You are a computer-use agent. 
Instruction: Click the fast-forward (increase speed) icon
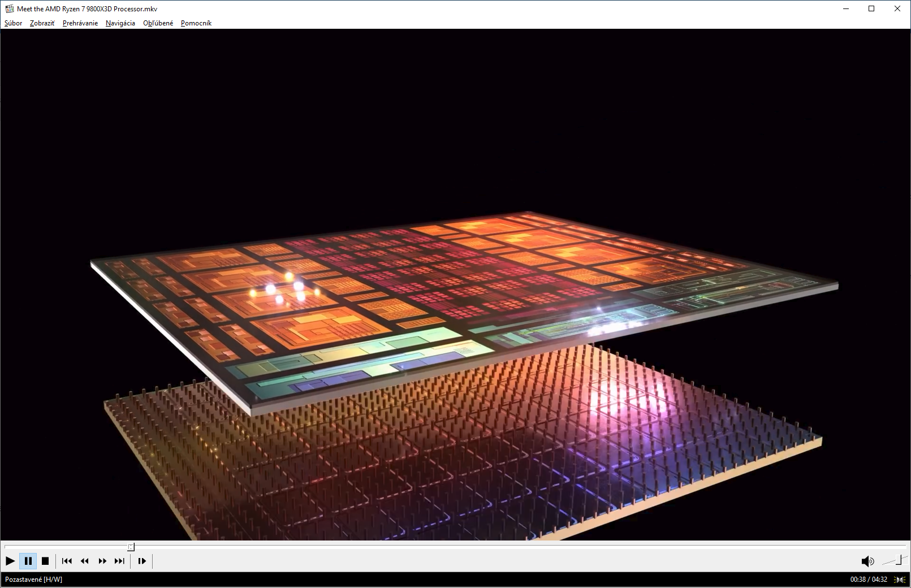pos(102,561)
